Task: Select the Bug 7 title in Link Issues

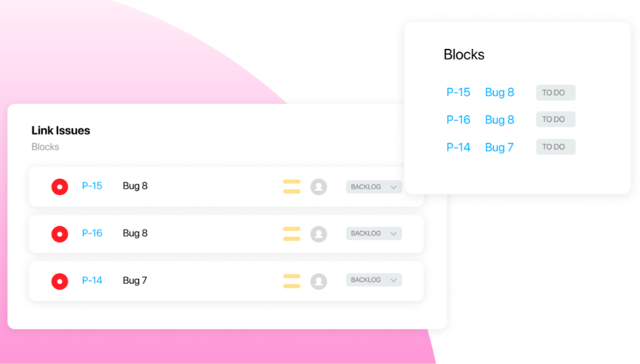Action: pyautogui.click(x=135, y=280)
